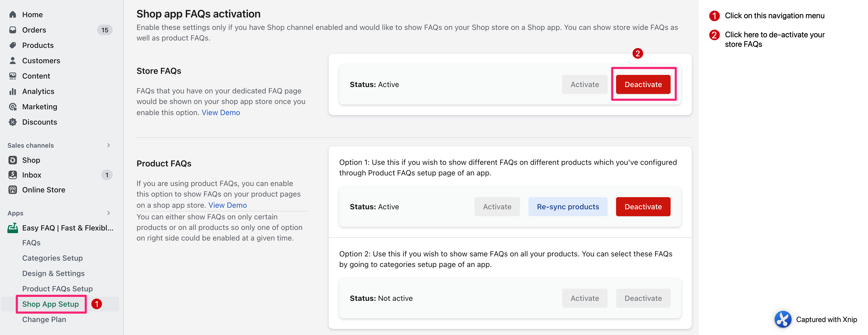868x335 pixels.
Task: Go to Product FAQs Setup page
Action: point(57,289)
